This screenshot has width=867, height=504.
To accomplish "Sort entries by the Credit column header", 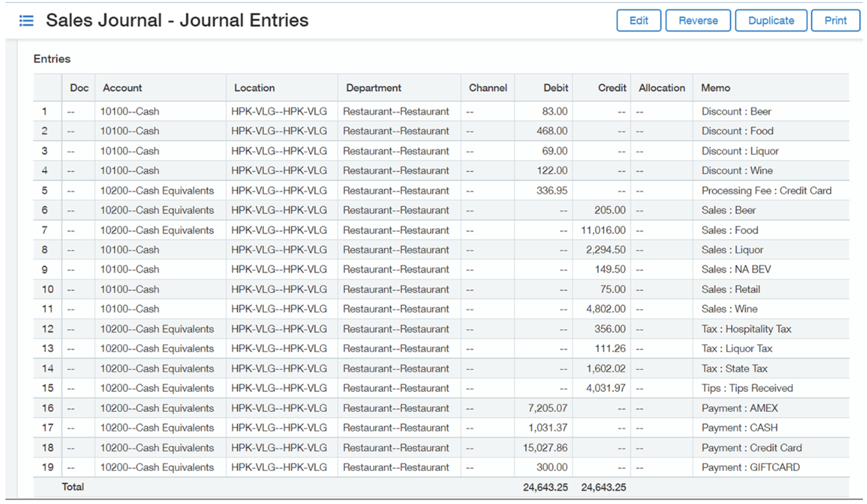I will coord(611,87).
